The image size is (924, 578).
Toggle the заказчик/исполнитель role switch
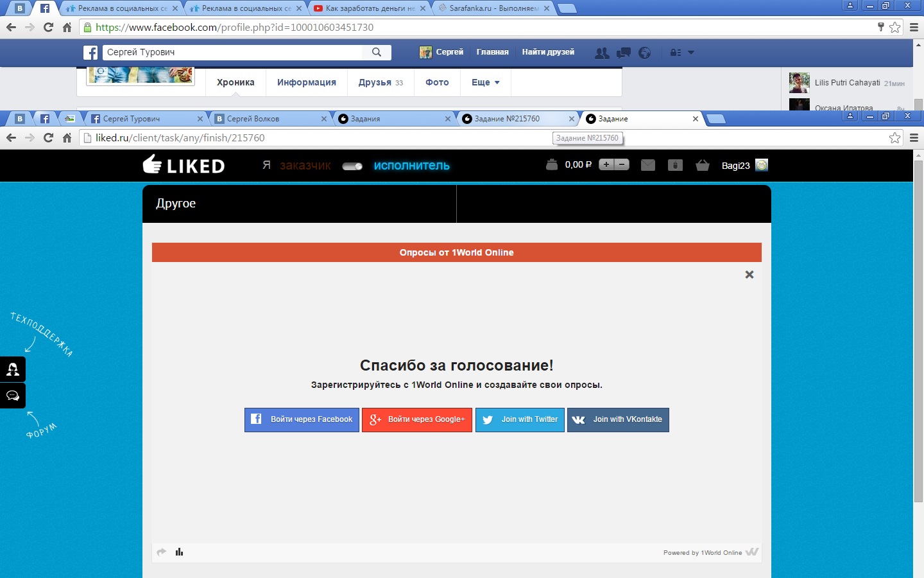click(352, 166)
